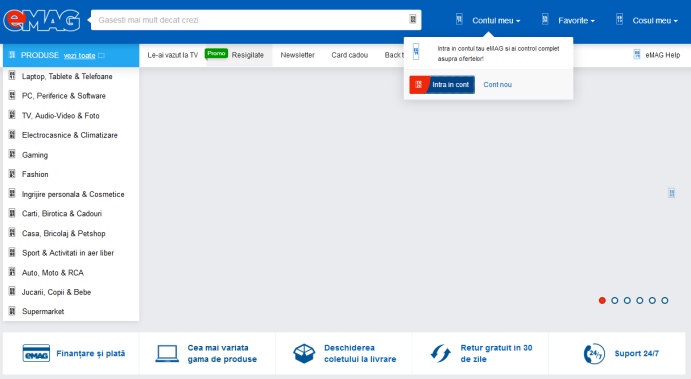
Task: Click the eMAG Help icon
Action: pyautogui.click(x=637, y=55)
